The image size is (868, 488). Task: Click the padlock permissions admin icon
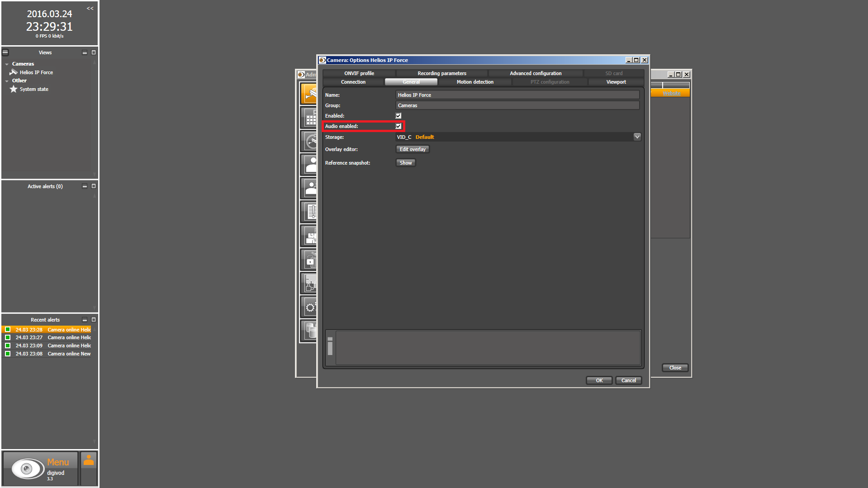click(x=310, y=260)
